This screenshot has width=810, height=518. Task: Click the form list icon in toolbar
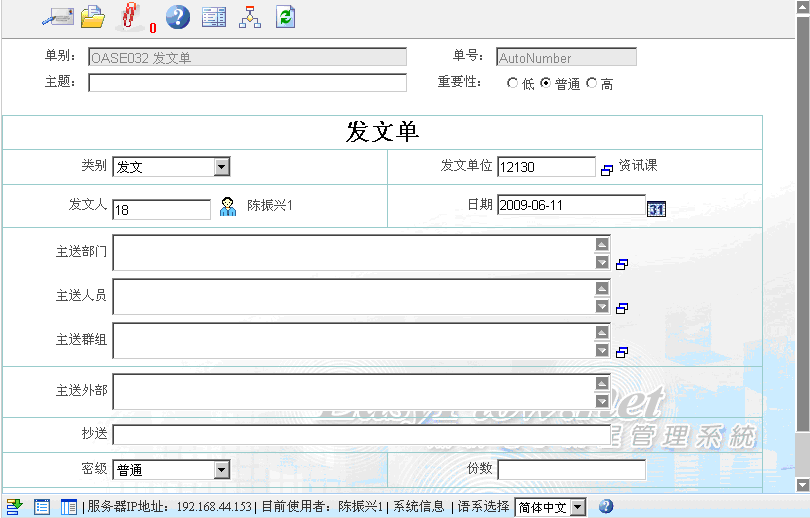coord(214,16)
